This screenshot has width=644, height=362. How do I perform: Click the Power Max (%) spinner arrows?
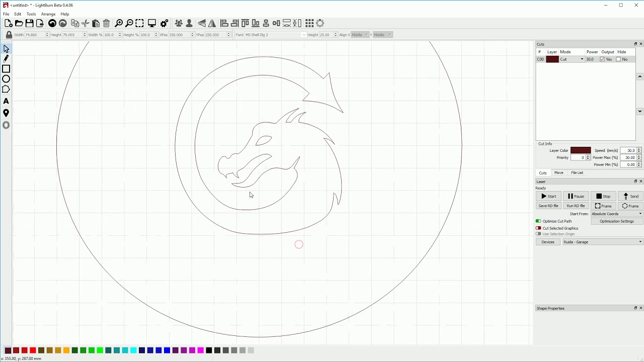pos(639,157)
